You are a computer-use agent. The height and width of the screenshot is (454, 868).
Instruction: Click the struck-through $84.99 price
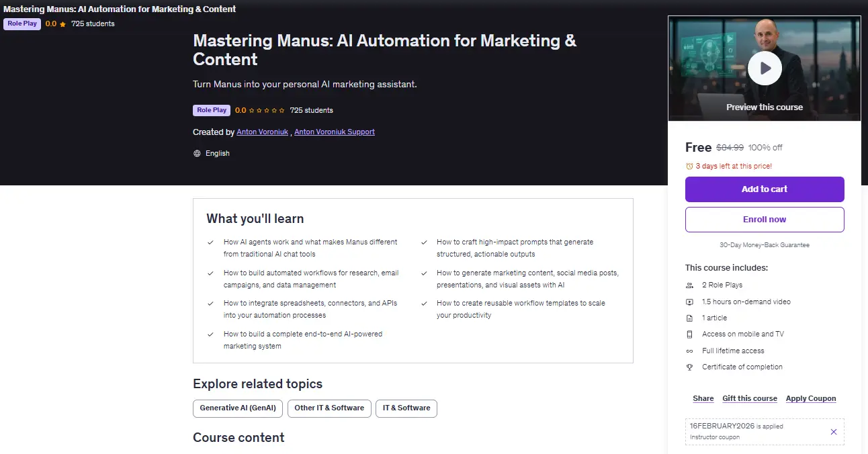click(x=730, y=148)
